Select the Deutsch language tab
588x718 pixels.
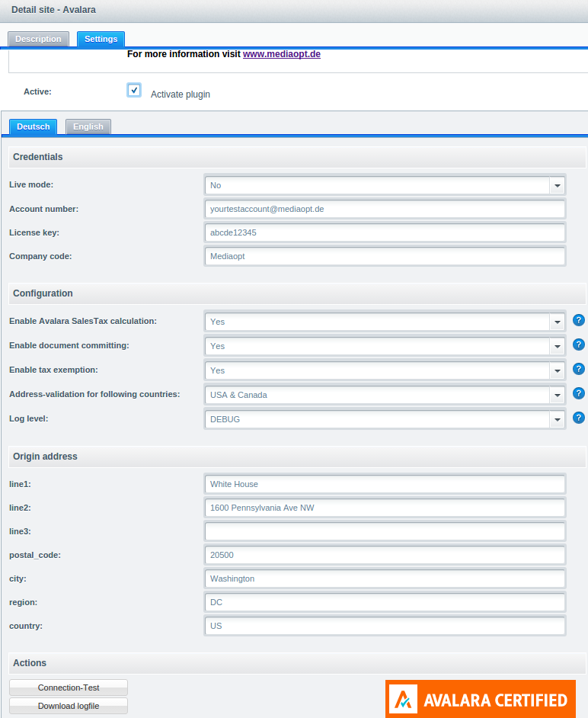tap(34, 127)
